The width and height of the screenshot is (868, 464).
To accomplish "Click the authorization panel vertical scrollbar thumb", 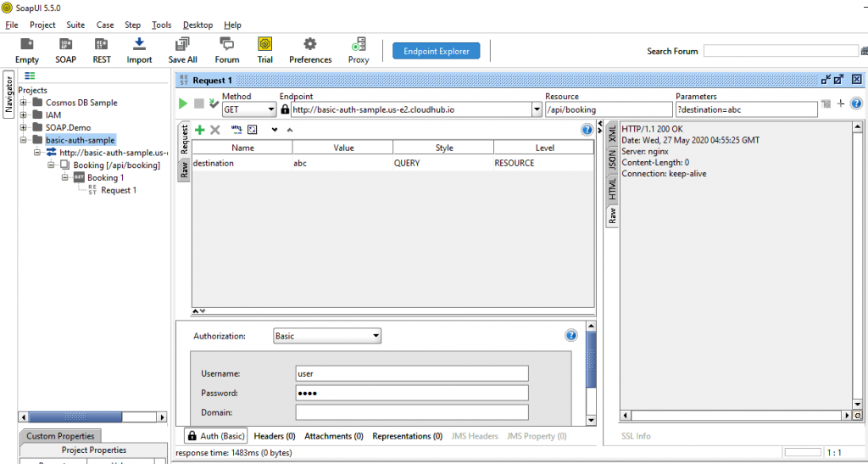I will (x=591, y=360).
